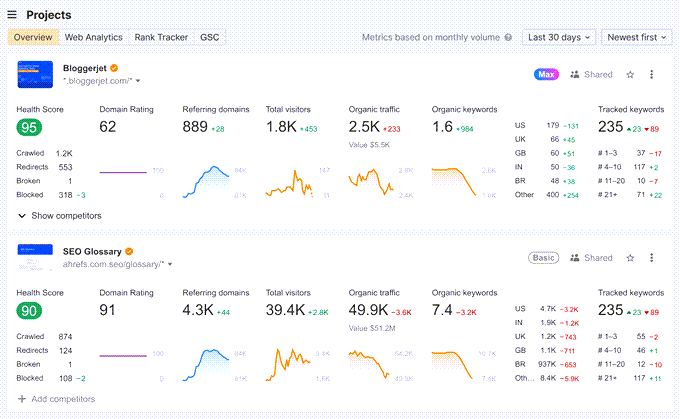
Task: Open the SEO Glossary project title link
Action: (92, 252)
